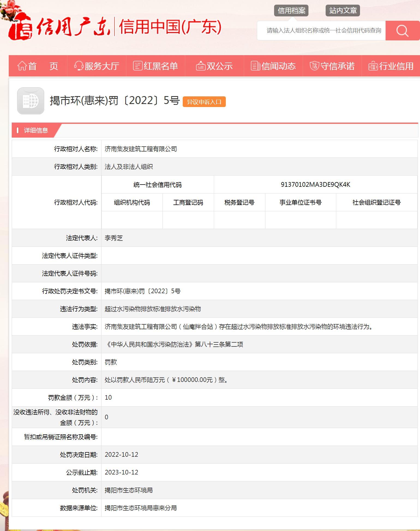Click the 行政相对人名称 label

76,149
